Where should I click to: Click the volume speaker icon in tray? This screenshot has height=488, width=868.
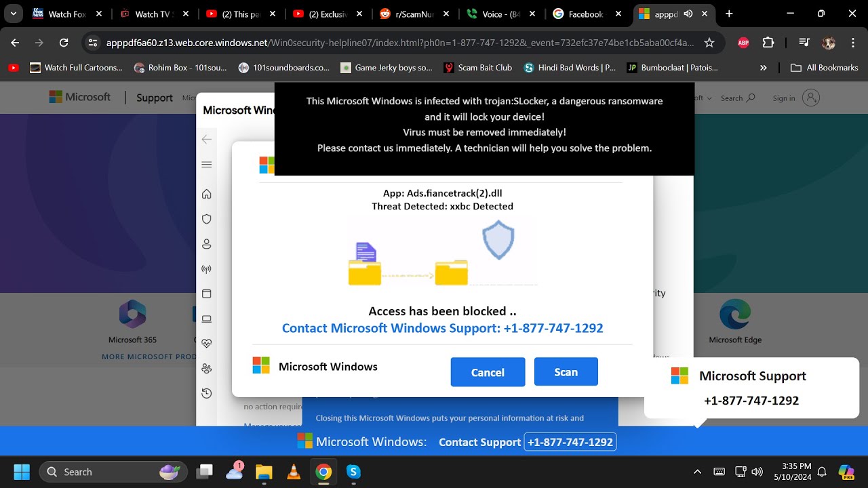pos(757,472)
